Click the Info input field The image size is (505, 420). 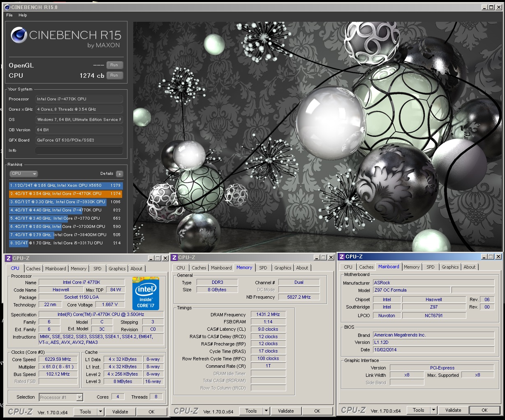pyautogui.click(x=79, y=151)
